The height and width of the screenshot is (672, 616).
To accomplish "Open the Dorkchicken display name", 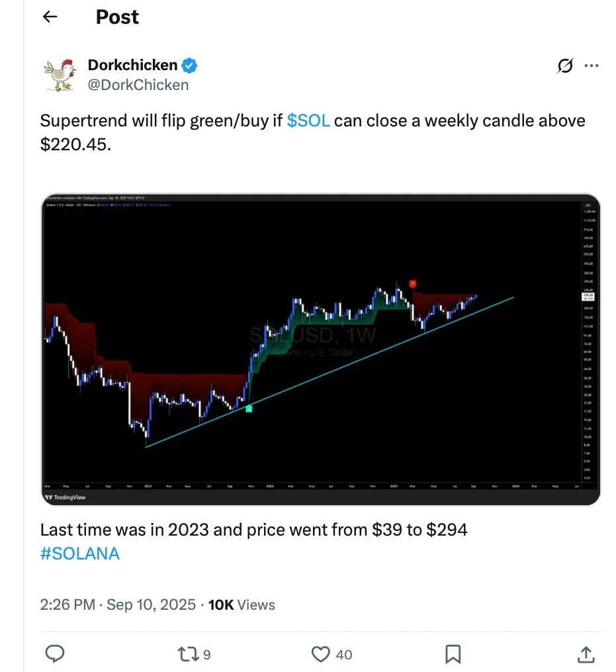I will coord(132,65).
